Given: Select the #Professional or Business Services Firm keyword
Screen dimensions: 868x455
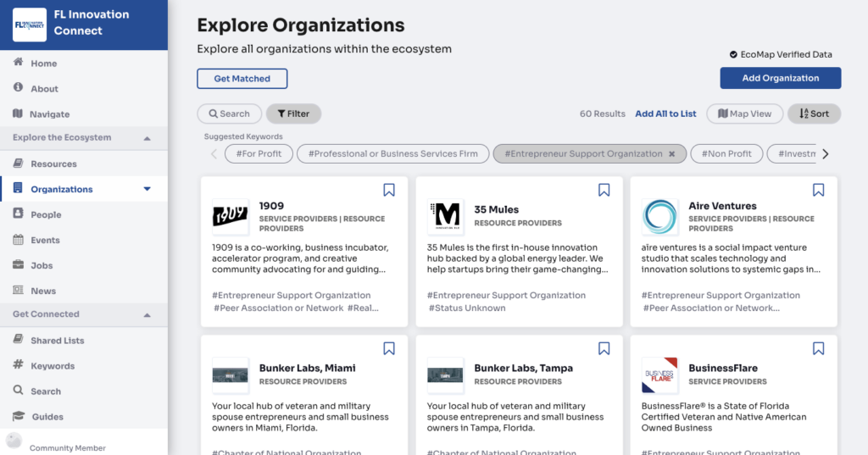Looking at the screenshot, I should tap(393, 154).
